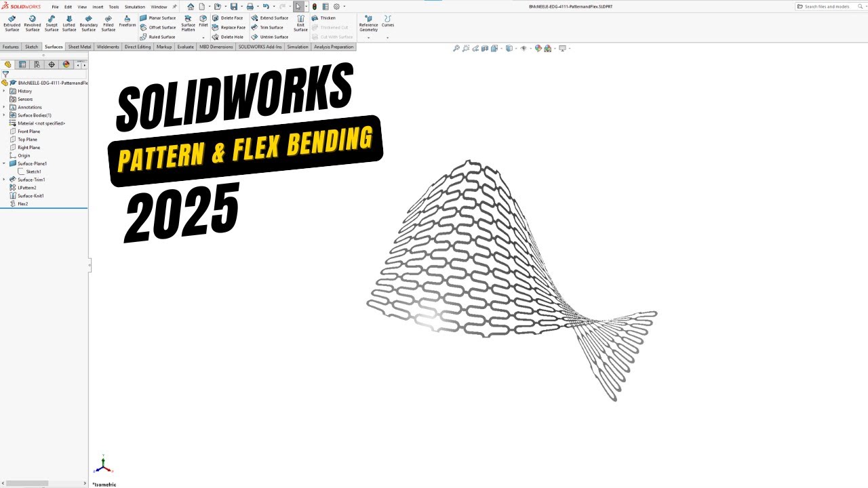
Task: Click the Trim Surface command
Action: [267, 28]
